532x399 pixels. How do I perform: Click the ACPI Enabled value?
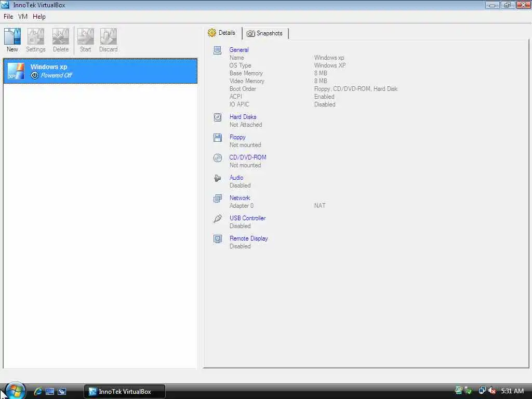tap(324, 97)
